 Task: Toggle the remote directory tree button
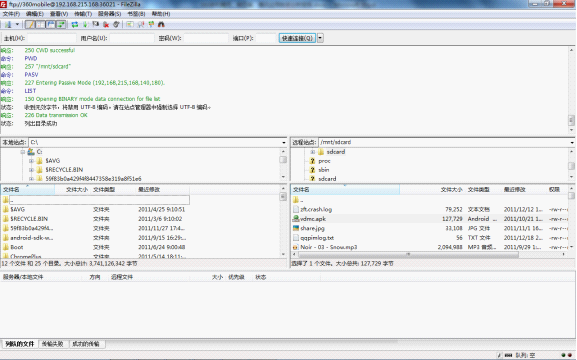pyautogui.click(x=50, y=25)
